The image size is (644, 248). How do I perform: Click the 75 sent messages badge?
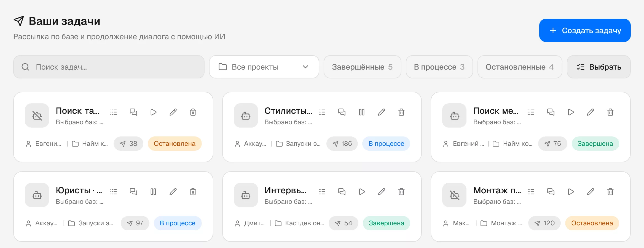click(x=553, y=144)
